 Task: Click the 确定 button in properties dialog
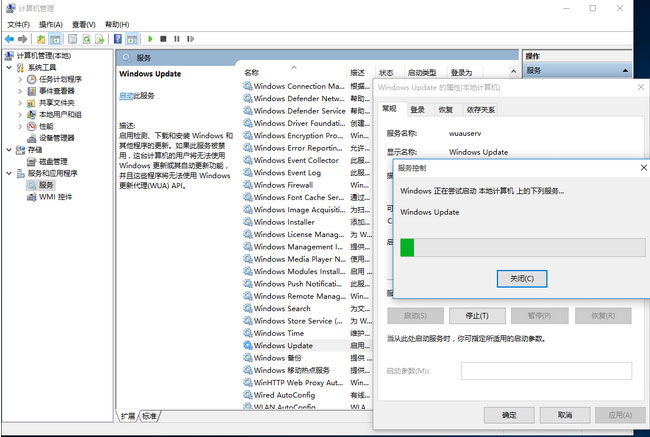point(509,415)
